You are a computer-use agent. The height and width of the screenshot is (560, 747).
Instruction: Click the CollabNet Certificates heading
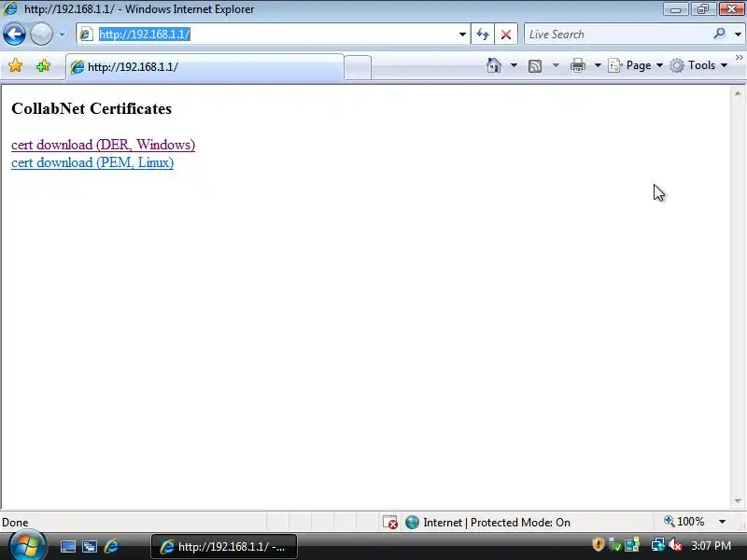(92, 108)
